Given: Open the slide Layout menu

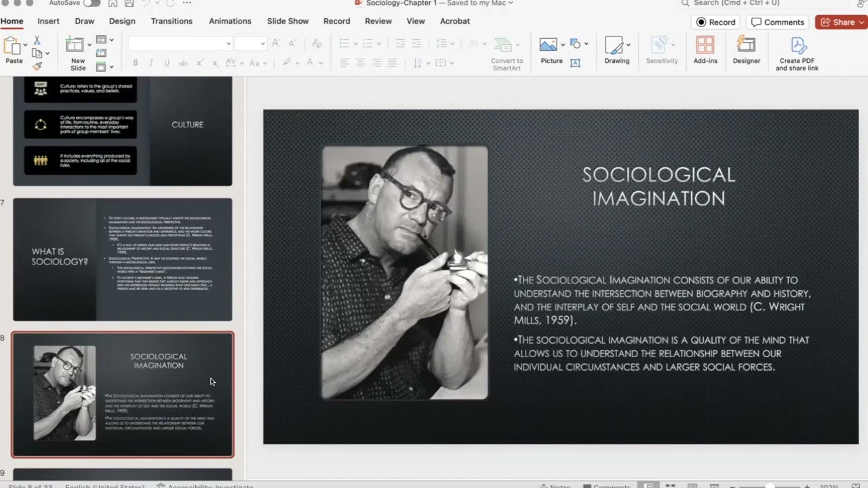Looking at the screenshot, I should click(x=104, y=40).
